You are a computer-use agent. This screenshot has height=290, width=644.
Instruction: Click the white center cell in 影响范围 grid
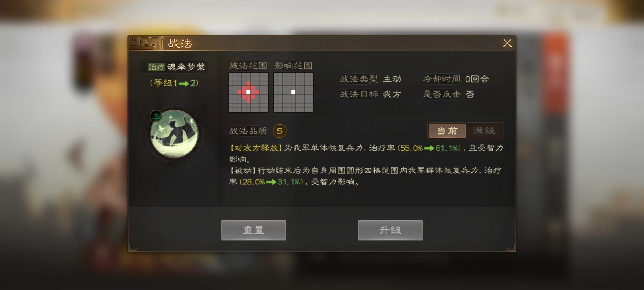[293, 92]
